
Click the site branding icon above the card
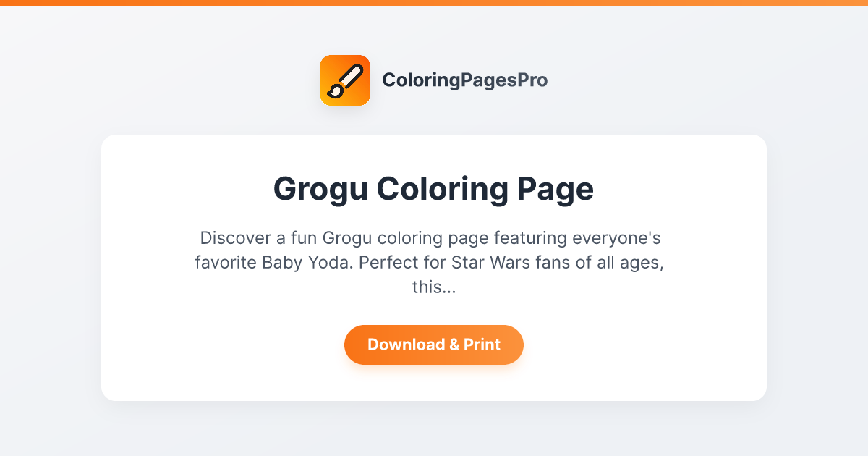point(345,80)
